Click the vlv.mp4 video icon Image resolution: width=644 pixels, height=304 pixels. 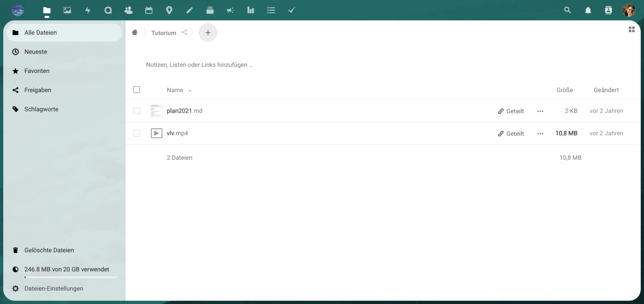point(156,133)
